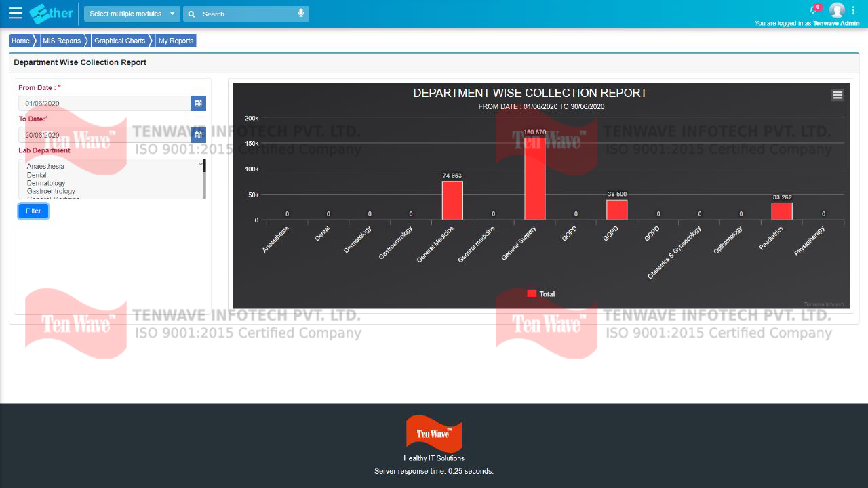
Task: Expand the Select multiple modules dropdown
Action: (x=132, y=13)
